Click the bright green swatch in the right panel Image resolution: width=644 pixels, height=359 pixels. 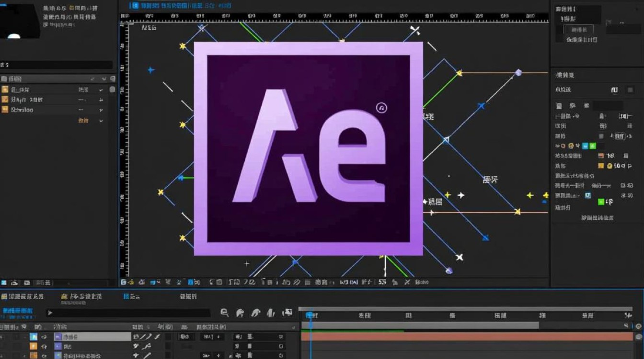click(601, 202)
